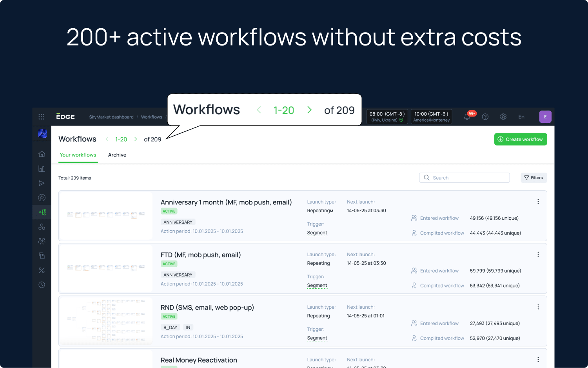This screenshot has width=588, height=368.
Task: Click SkyMarket dashboard breadcrumb
Action: (x=111, y=117)
